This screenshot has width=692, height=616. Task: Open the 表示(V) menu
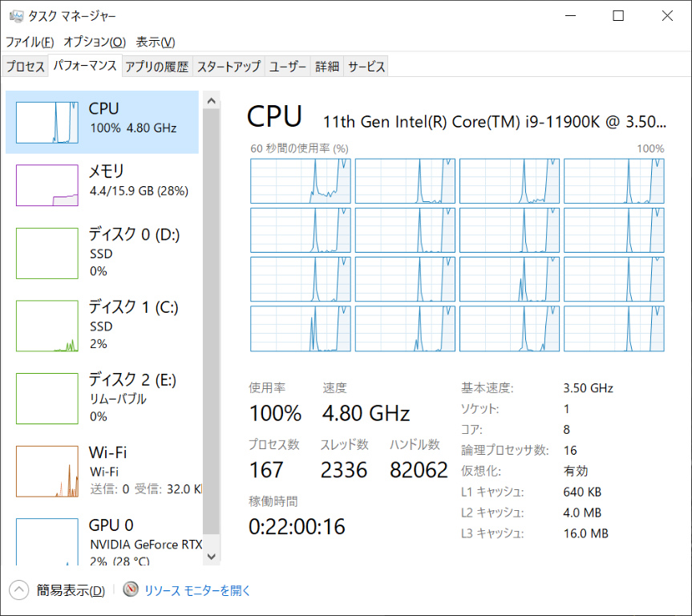click(155, 42)
